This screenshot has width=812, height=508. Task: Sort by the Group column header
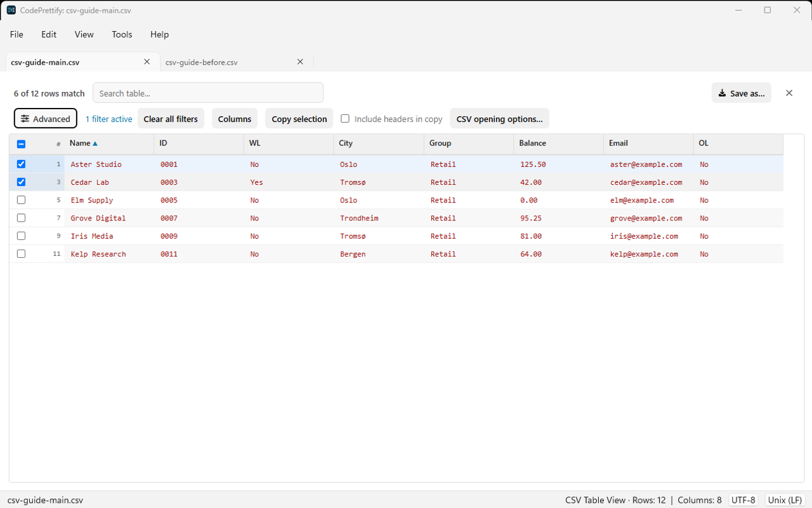point(469,144)
